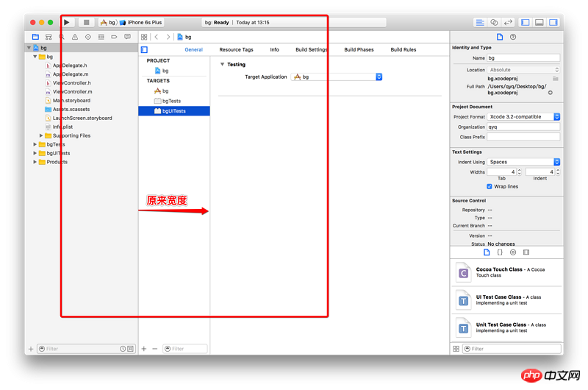Viewport: 588px width, 390px height.
Task: Open the Debug navigator icon
Action: (x=101, y=37)
